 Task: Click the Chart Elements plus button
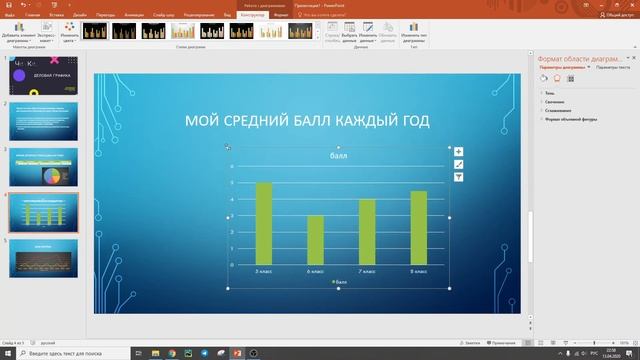pyautogui.click(x=458, y=152)
